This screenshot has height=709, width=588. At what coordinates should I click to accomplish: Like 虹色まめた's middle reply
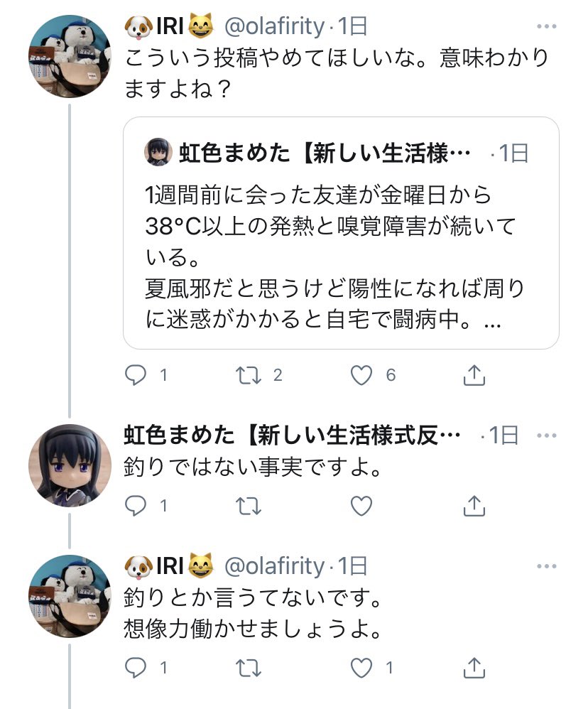coord(361,506)
